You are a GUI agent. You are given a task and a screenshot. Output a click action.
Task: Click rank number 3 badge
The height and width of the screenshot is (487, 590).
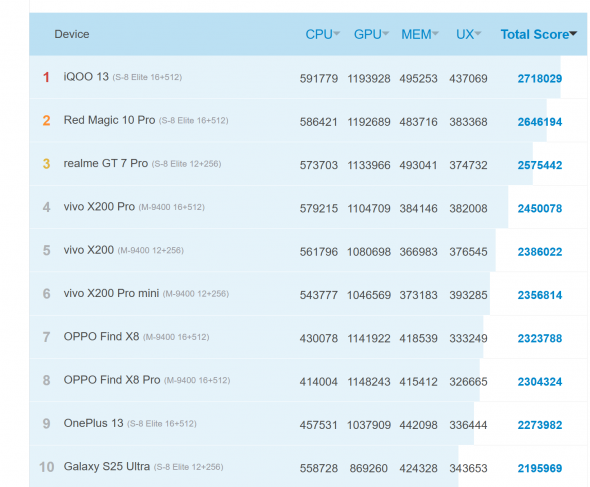[46, 164]
